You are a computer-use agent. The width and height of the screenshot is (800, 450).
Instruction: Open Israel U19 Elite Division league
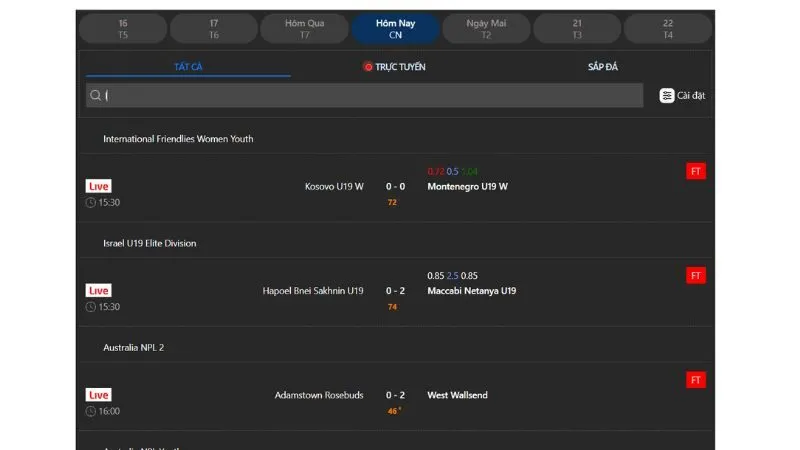pyautogui.click(x=149, y=243)
